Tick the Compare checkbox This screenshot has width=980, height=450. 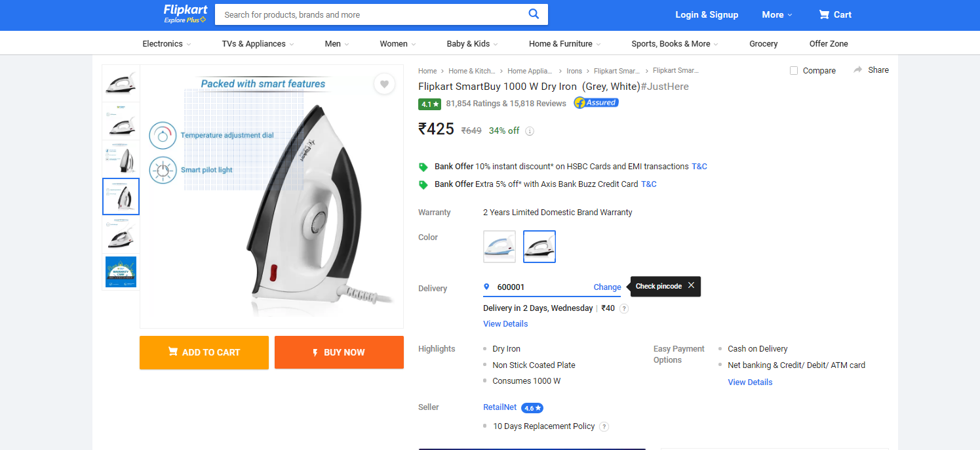[794, 70]
